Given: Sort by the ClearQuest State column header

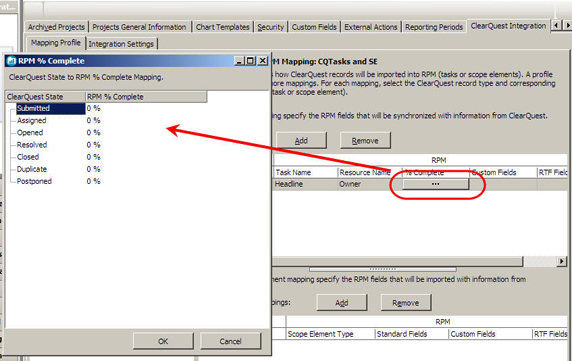Looking at the screenshot, I should [46, 97].
